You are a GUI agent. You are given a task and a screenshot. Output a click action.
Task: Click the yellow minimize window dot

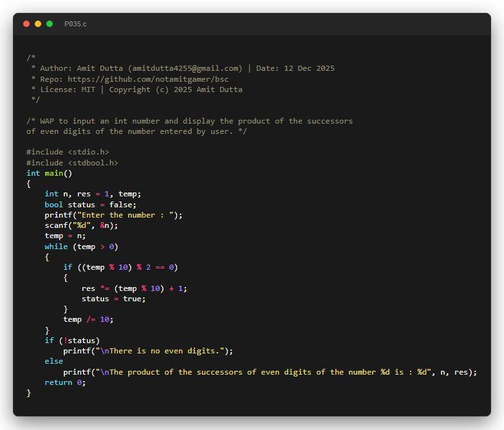point(38,24)
